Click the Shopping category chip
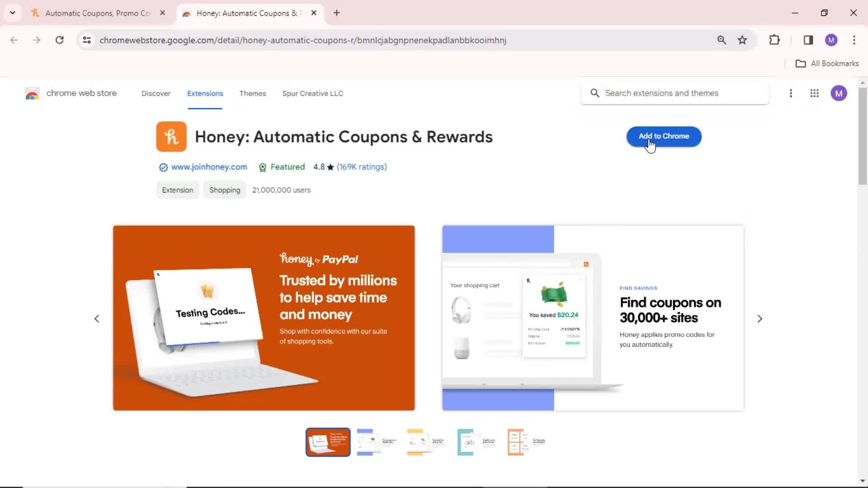 pyautogui.click(x=225, y=190)
